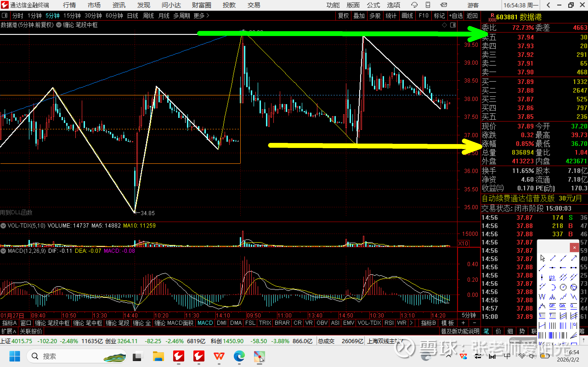588x367 pixels.
Task: Open the MACD indicator settings dropdown circle
Action: click(x=3, y=251)
